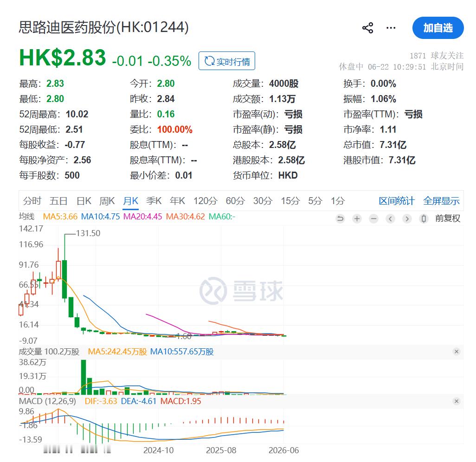Click the MA5:3.66 legend value
The image size is (476, 462).
[x=60, y=217]
